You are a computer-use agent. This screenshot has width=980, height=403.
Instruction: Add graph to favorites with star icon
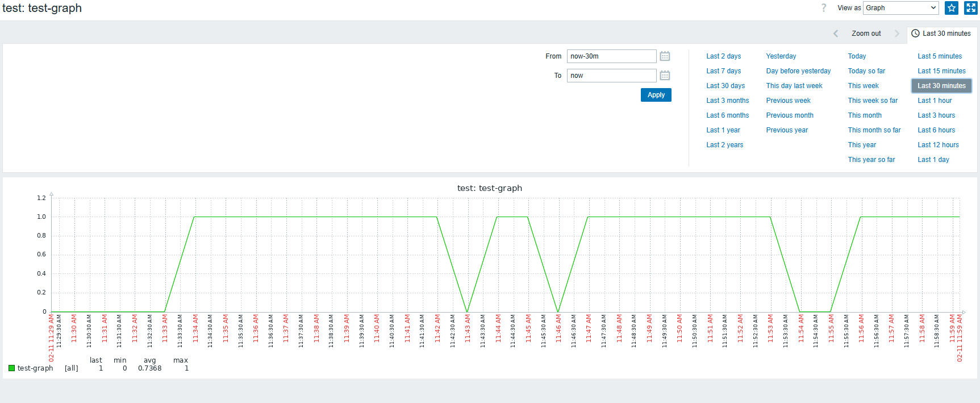click(952, 8)
